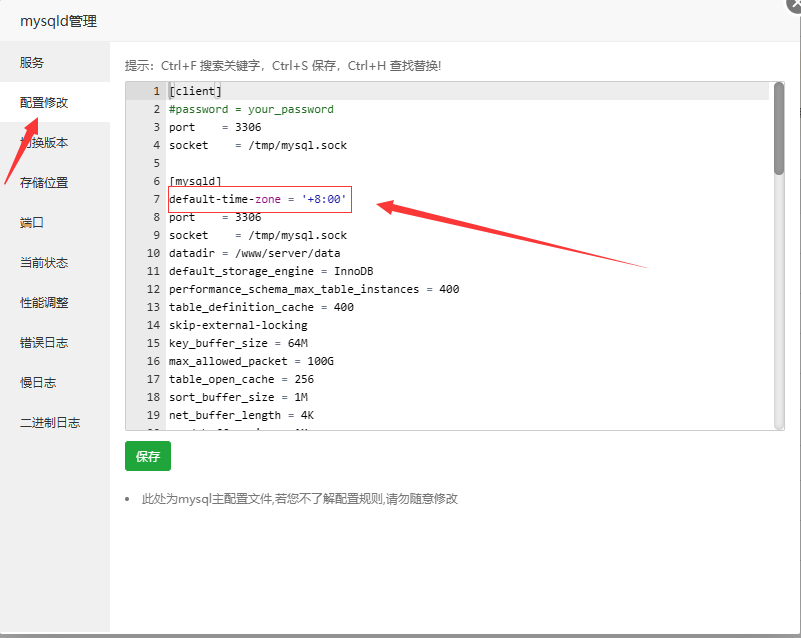Click the table_definition_cache = 400 line
This screenshot has width=801, height=638.
click(x=262, y=307)
